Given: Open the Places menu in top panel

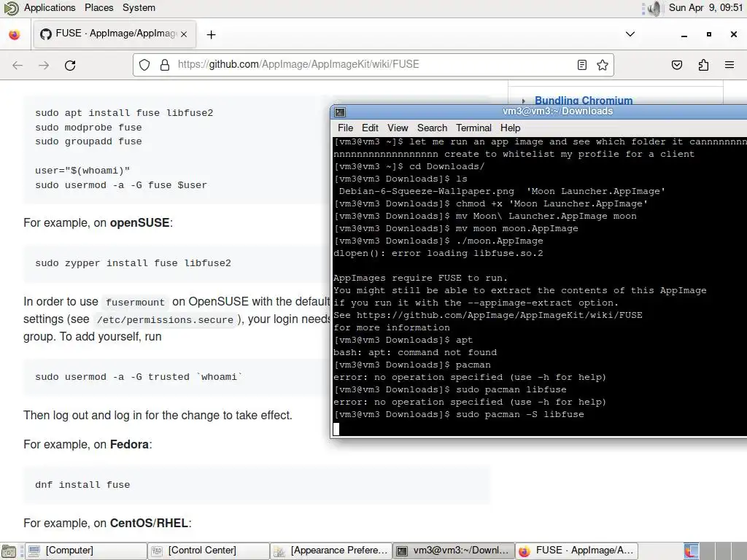Looking at the screenshot, I should pos(98,7).
